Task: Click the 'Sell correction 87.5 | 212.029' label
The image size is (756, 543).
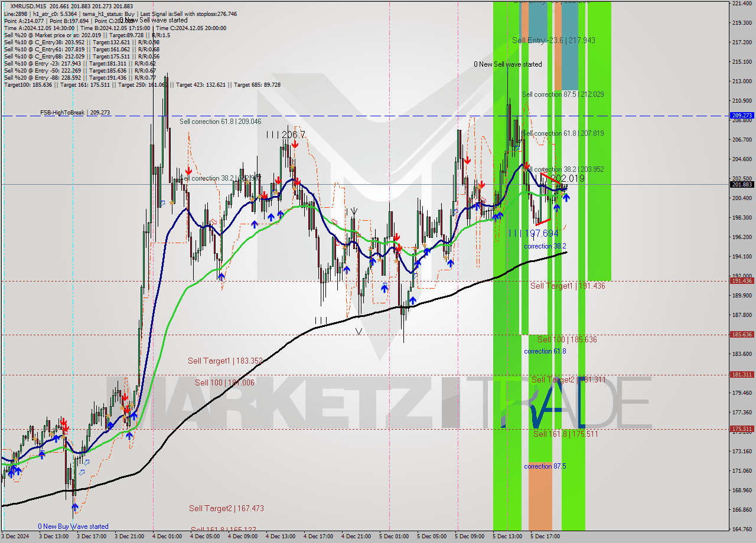Action: tap(563, 94)
